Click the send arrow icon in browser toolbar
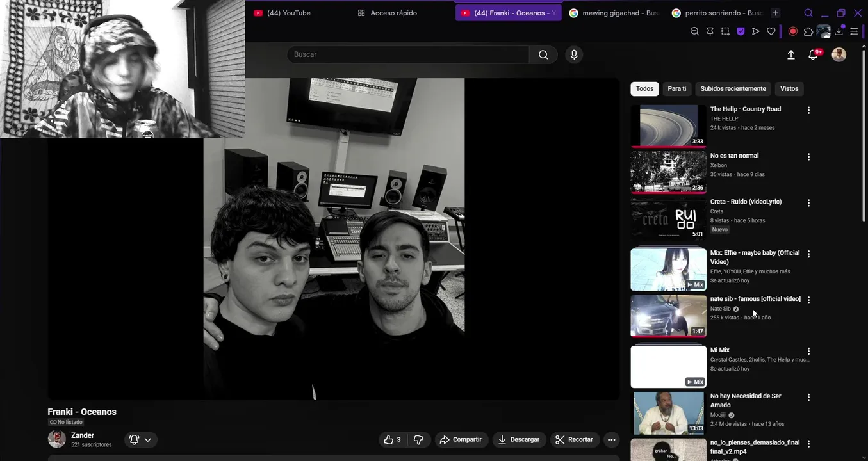Viewport: 868px width, 461px height. pyautogui.click(x=756, y=31)
